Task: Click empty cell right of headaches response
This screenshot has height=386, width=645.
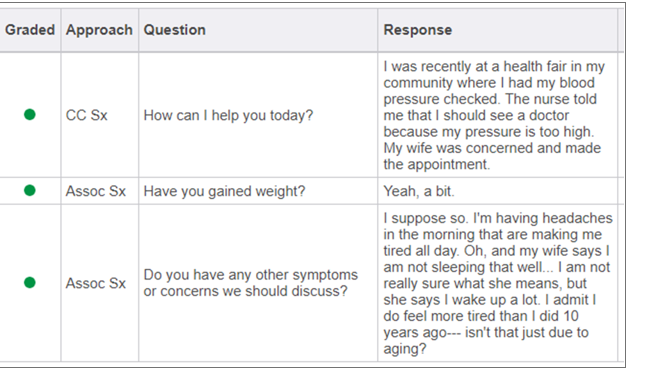Action: [x=621, y=283]
